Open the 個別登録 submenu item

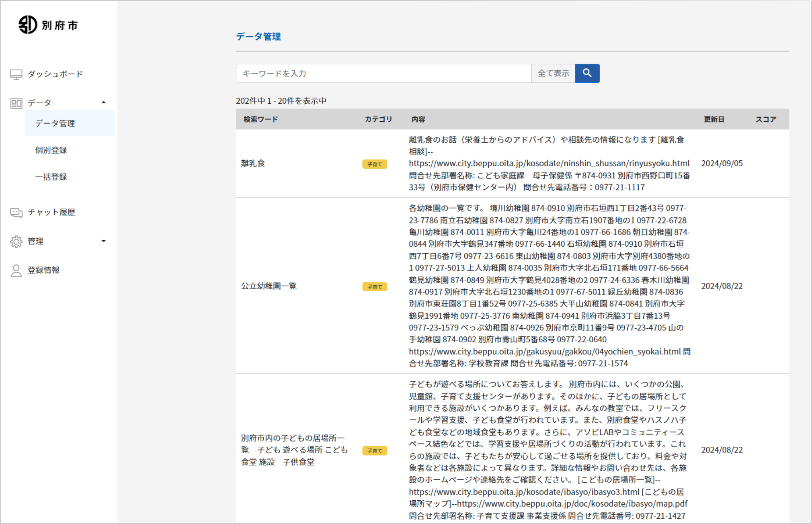click(51, 150)
